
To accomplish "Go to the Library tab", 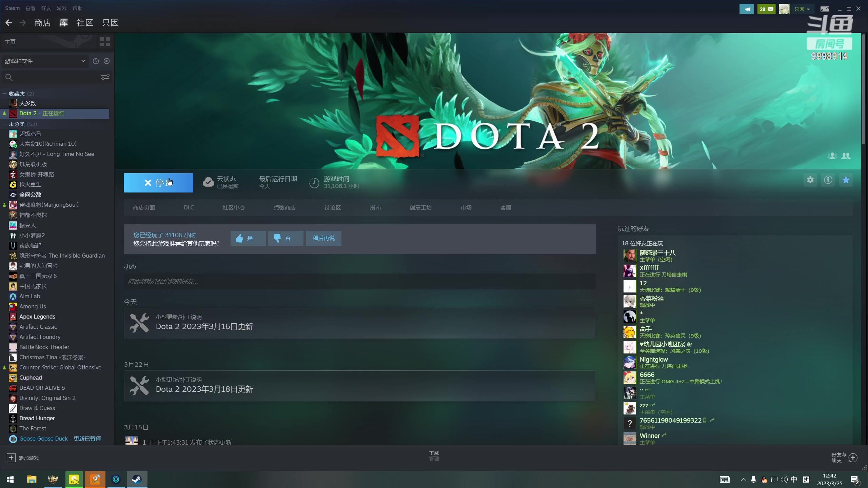I will (63, 23).
